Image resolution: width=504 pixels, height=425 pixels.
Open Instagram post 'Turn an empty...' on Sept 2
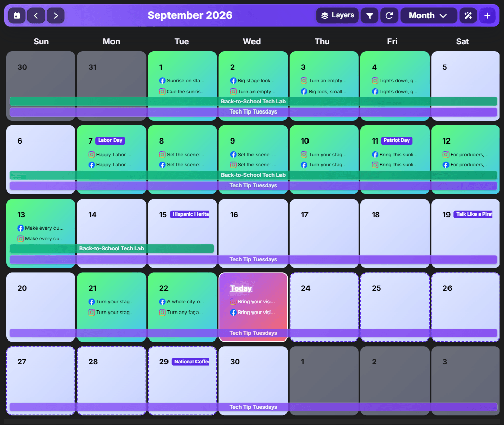(x=253, y=91)
